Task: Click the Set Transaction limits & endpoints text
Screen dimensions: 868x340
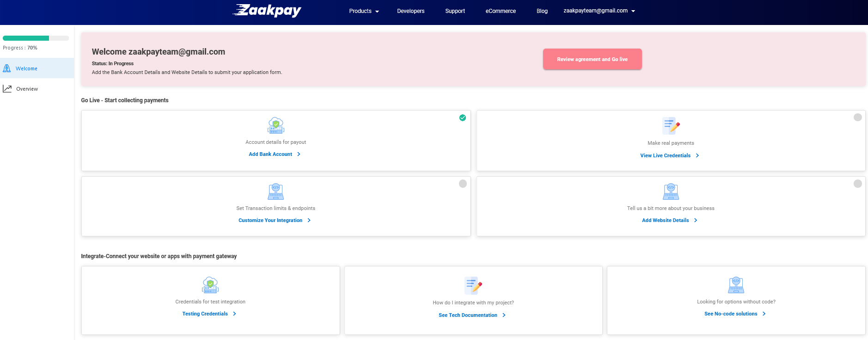Action: click(x=275, y=208)
